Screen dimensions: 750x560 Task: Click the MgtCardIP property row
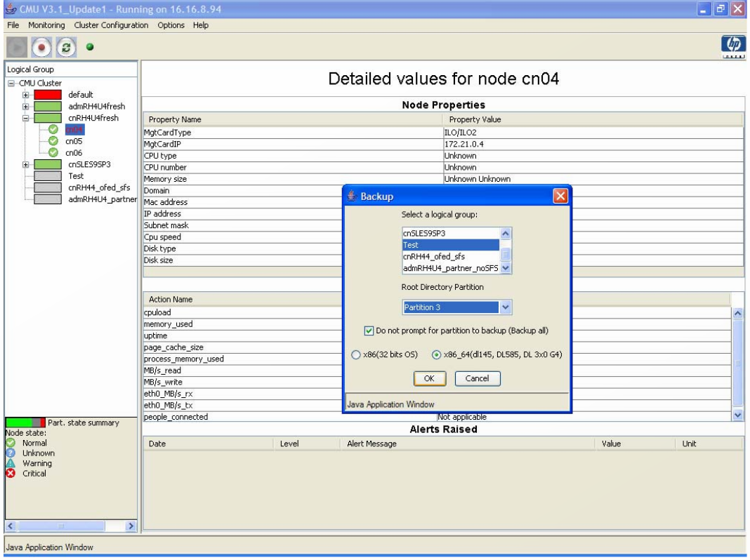coord(443,145)
